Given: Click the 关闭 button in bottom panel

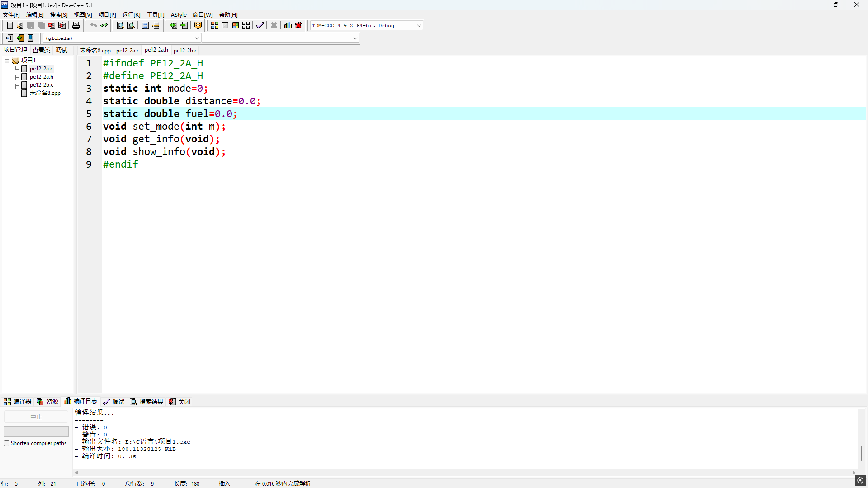Looking at the screenshot, I should click(x=180, y=402).
